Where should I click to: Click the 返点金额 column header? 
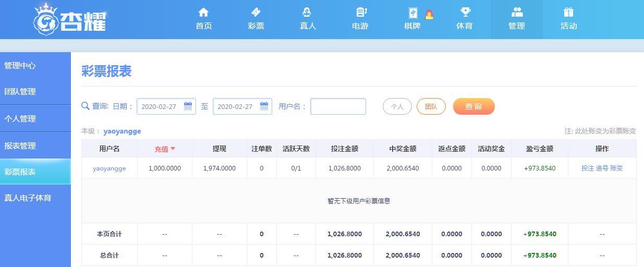[x=452, y=149]
